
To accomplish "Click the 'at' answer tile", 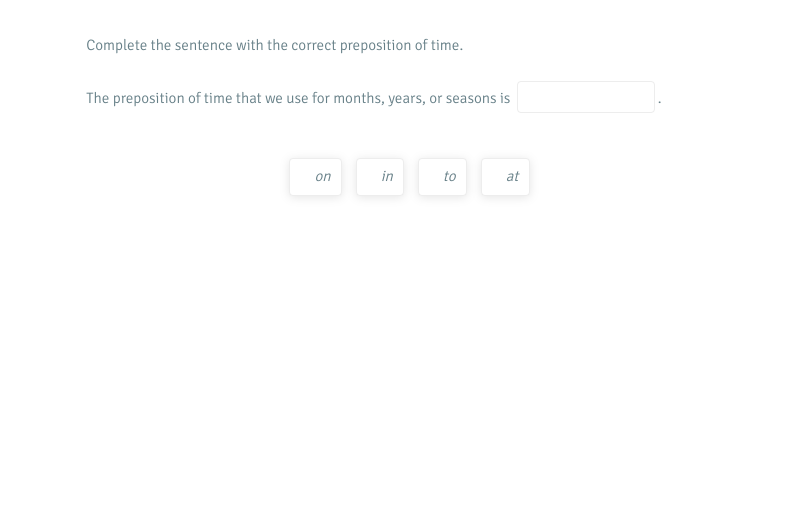I will click(x=505, y=177).
